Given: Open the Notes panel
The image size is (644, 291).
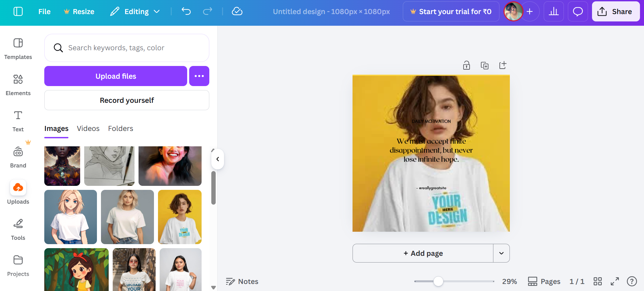Looking at the screenshot, I should coord(242,282).
